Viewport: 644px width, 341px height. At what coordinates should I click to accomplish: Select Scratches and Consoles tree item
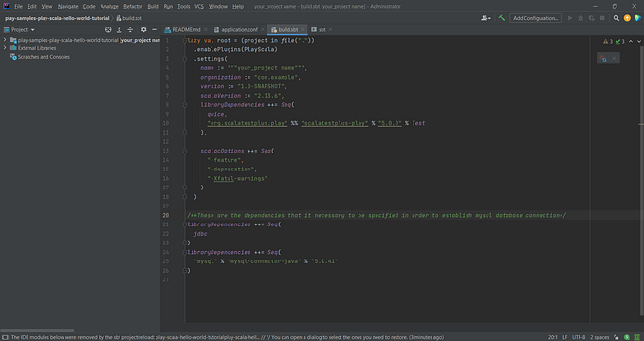[x=44, y=57]
